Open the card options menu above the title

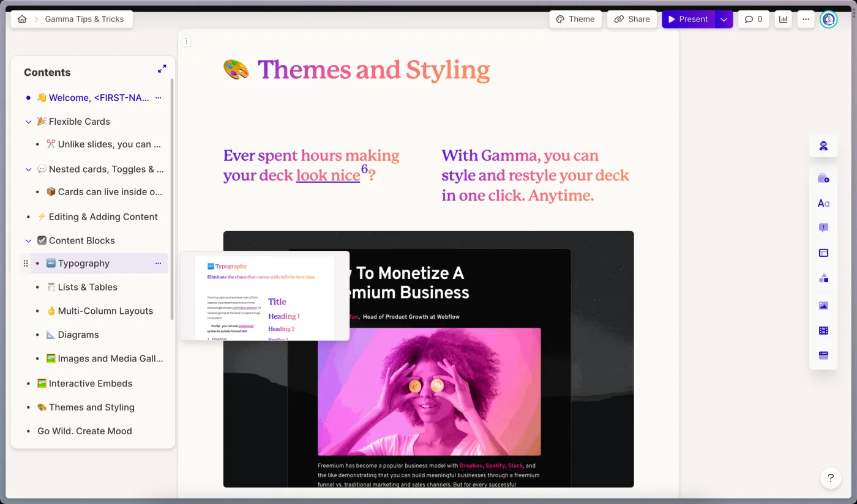pyautogui.click(x=187, y=41)
